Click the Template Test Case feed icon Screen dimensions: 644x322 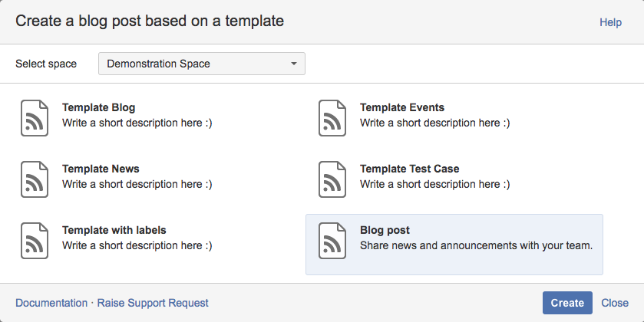pos(332,178)
